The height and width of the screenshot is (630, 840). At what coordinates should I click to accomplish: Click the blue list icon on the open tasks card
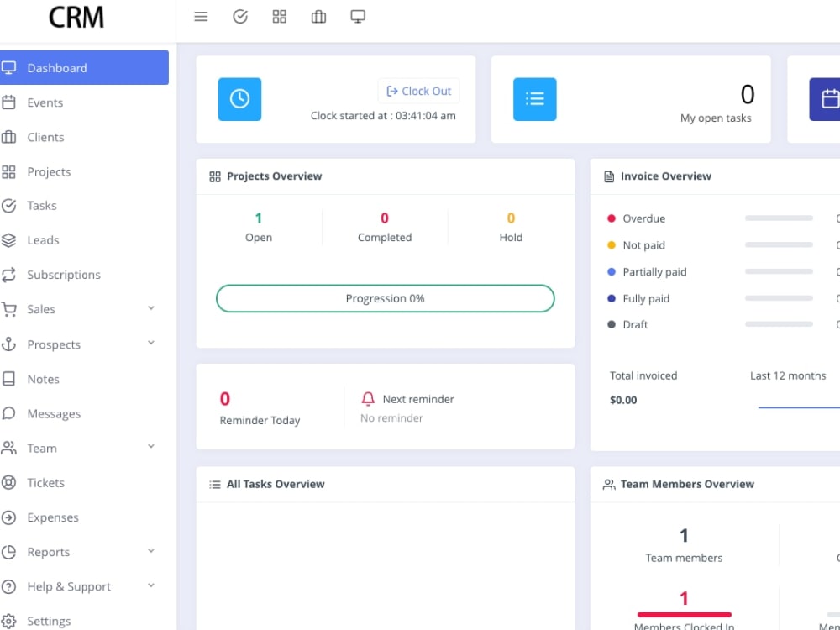coord(535,99)
